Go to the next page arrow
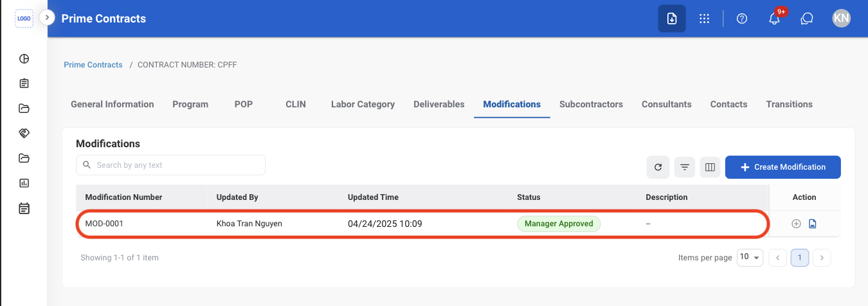This screenshot has width=868, height=306. pyautogui.click(x=822, y=258)
